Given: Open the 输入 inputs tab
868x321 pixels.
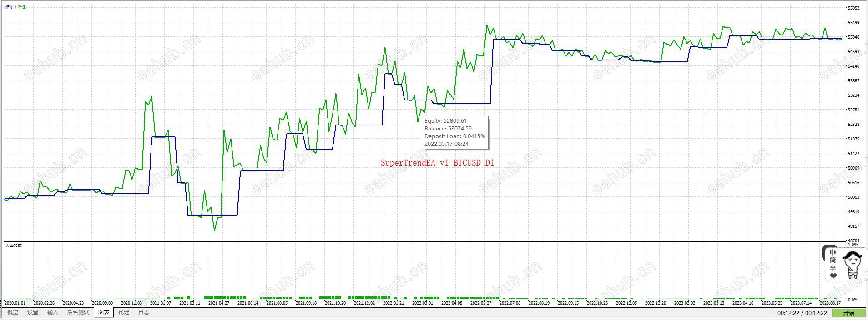Looking at the screenshot, I should pyautogui.click(x=53, y=312).
